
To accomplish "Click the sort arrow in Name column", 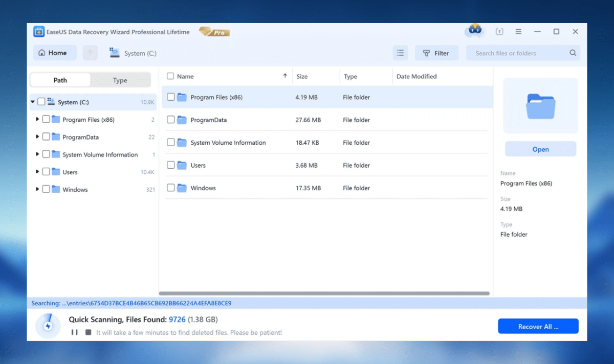I will tap(285, 76).
